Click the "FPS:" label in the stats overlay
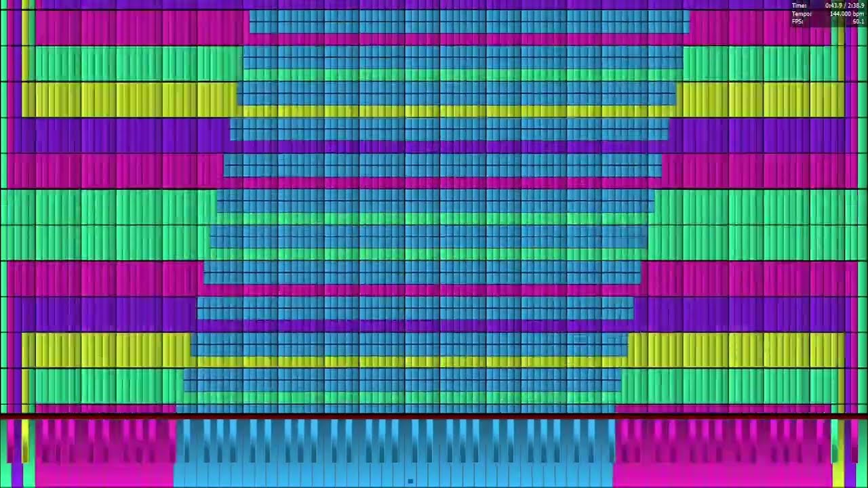 point(797,22)
